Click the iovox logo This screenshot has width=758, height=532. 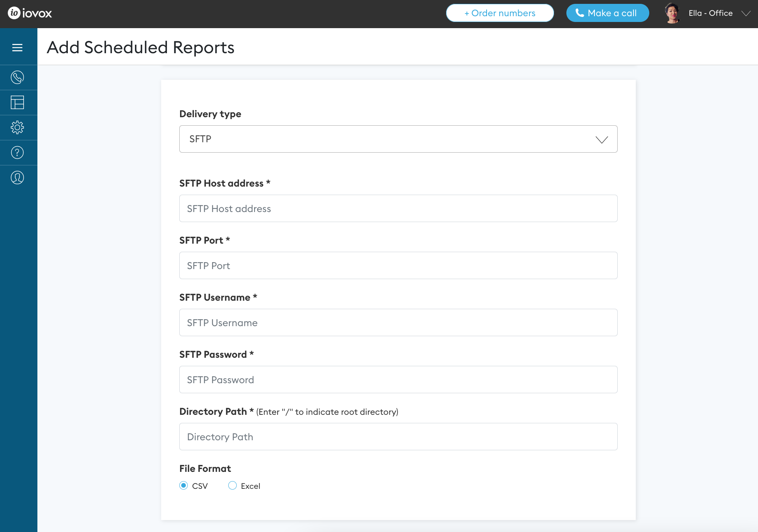pyautogui.click(x=30, y=13)
